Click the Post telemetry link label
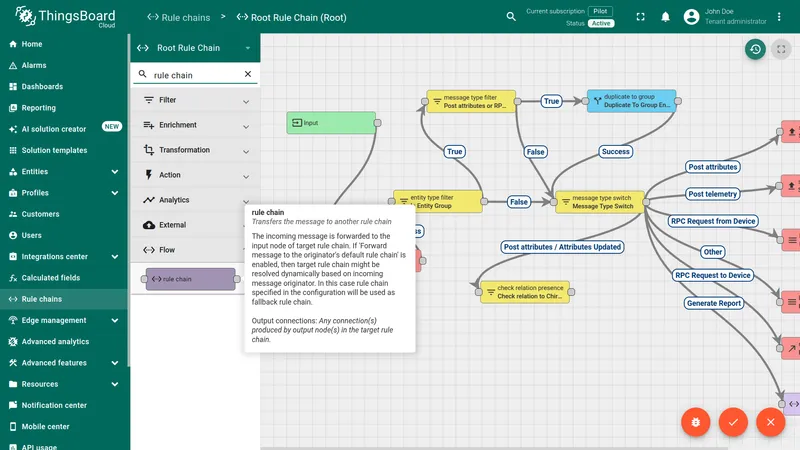Screen dimensions: 800x450 pyautogui.click(x=712, y=194)
